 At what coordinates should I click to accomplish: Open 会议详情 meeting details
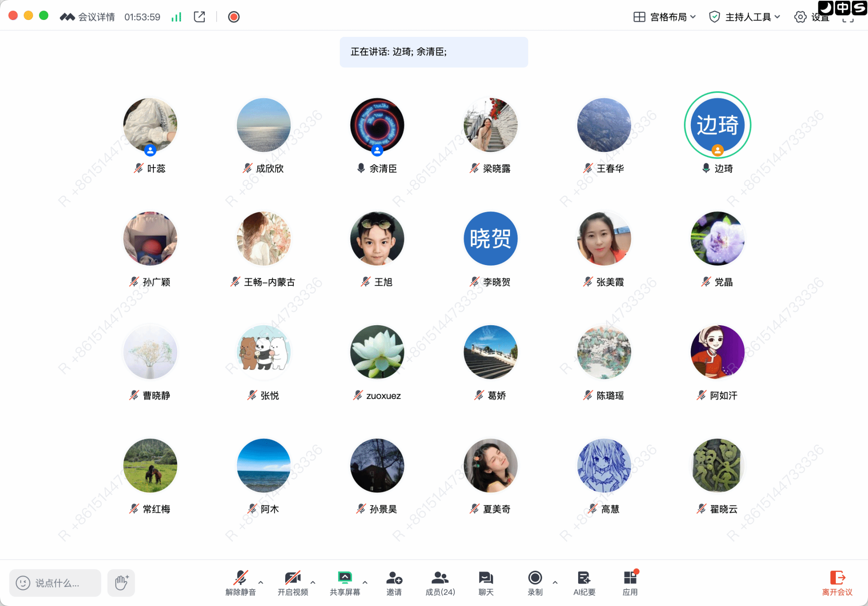tap(96, 17)
